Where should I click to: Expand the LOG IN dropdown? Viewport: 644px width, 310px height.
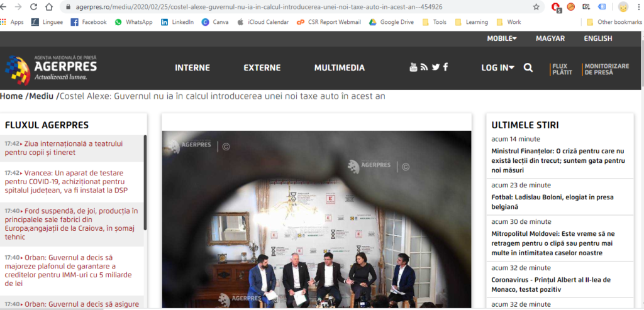tap(498, 68)
